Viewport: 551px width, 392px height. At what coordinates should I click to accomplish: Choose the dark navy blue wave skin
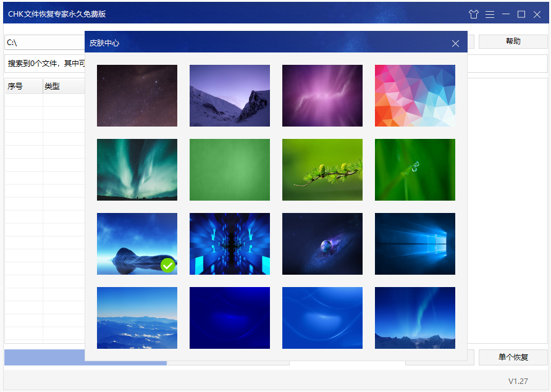click(x=230, y=318)
